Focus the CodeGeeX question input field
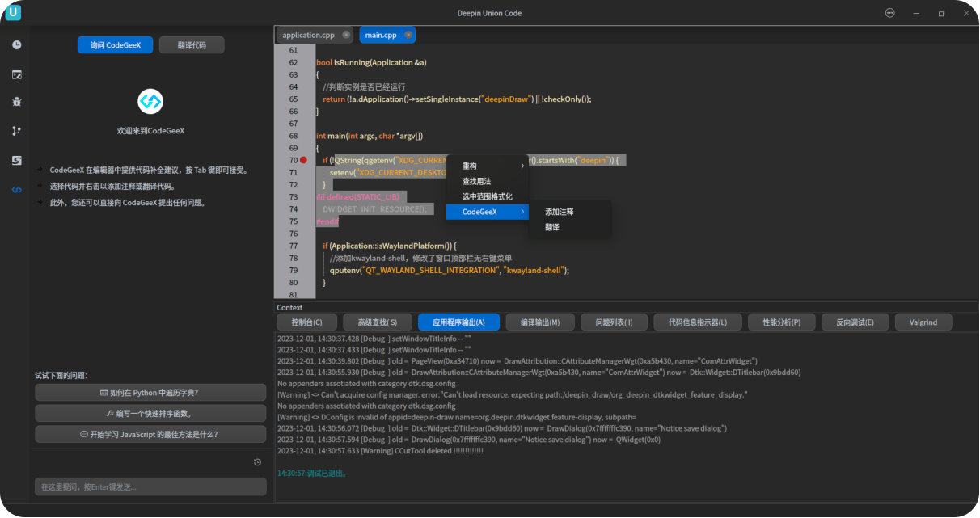 click(x=150, y=486)
